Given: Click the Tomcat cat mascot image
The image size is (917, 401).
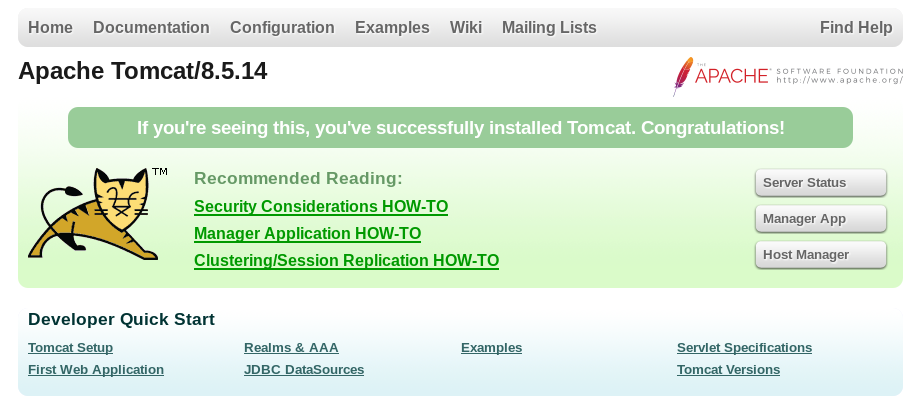Looking at the screenshot, I should pos(96,214).
